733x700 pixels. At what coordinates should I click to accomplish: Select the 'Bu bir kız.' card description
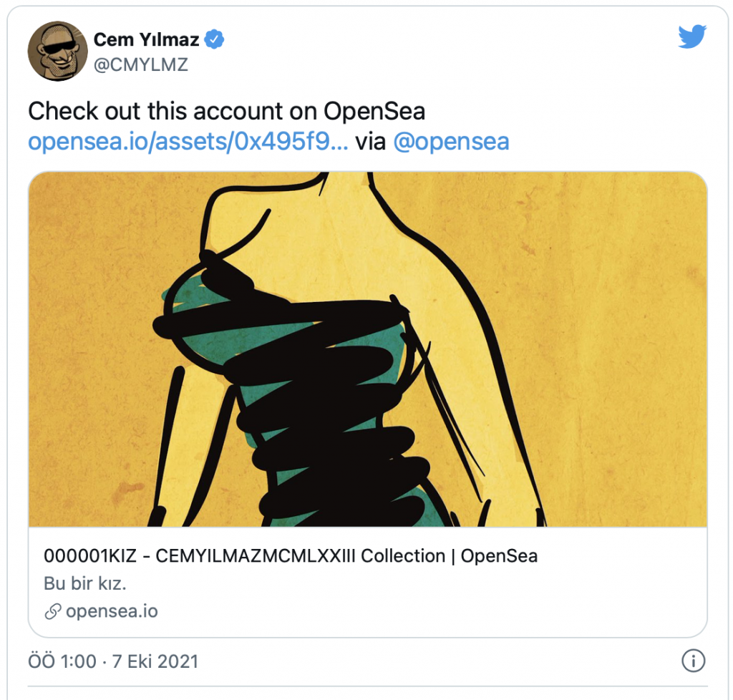point(85,583)
